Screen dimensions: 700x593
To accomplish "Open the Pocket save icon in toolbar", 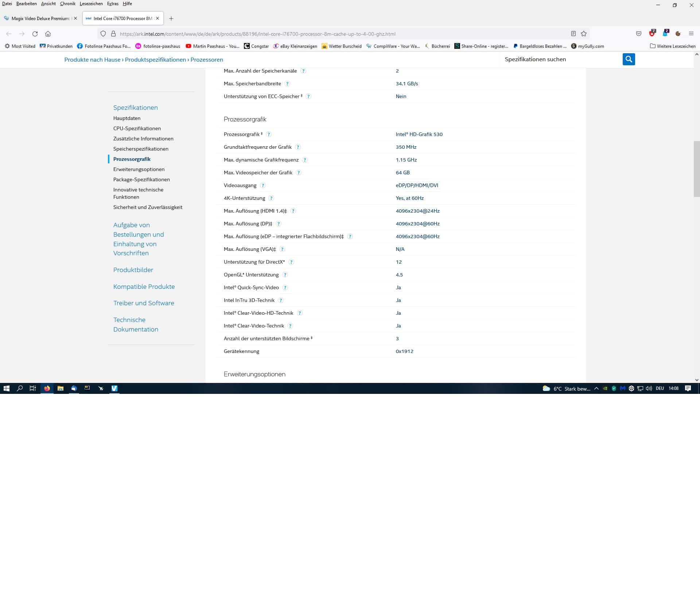I will click(639, 34).
